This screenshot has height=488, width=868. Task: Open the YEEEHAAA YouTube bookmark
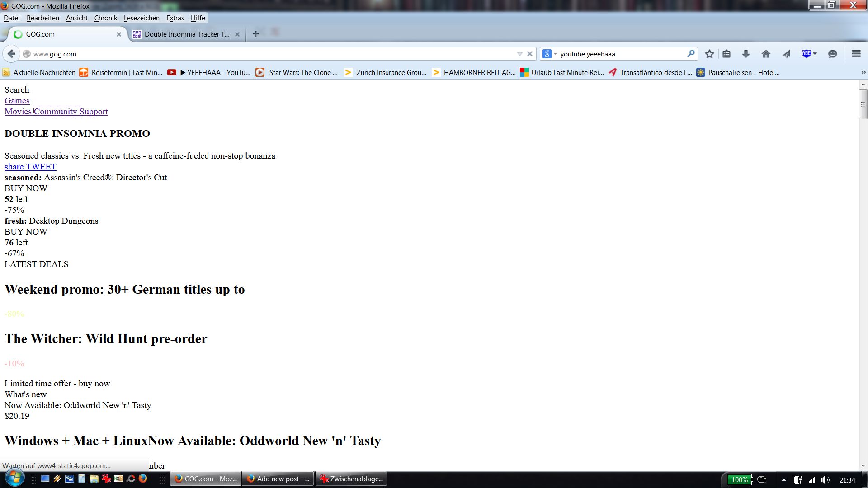click(x=209, y=72)
